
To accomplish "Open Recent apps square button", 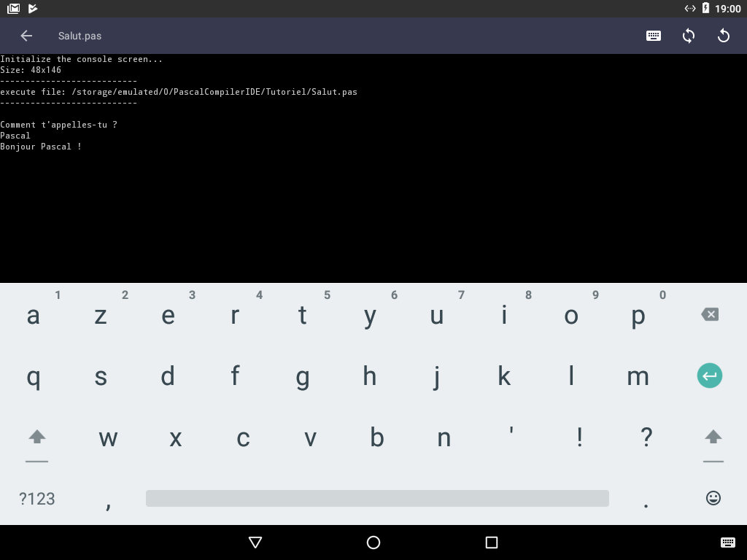I will (492, 542).
